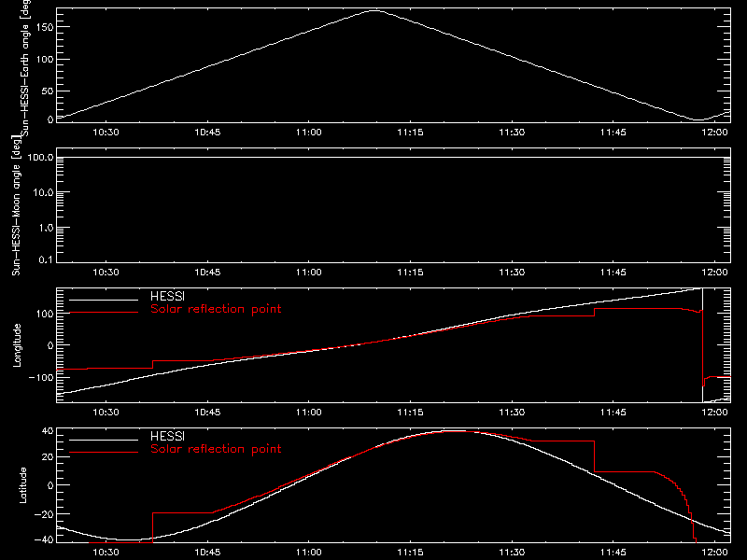Click the -20 tick on Latitude axis
Image resolution: width=747 pixels, height=560 pixels.
click(x=44, y=514)
